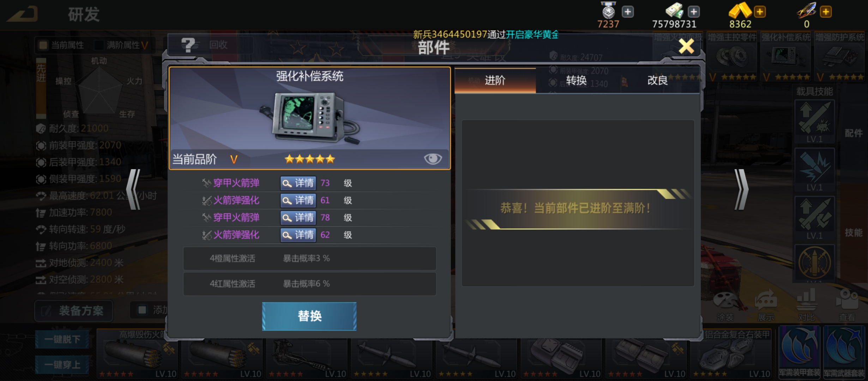Select the 进阶 tab
The width and height of the screenshot is (868, 381).
tap(495, 80)
